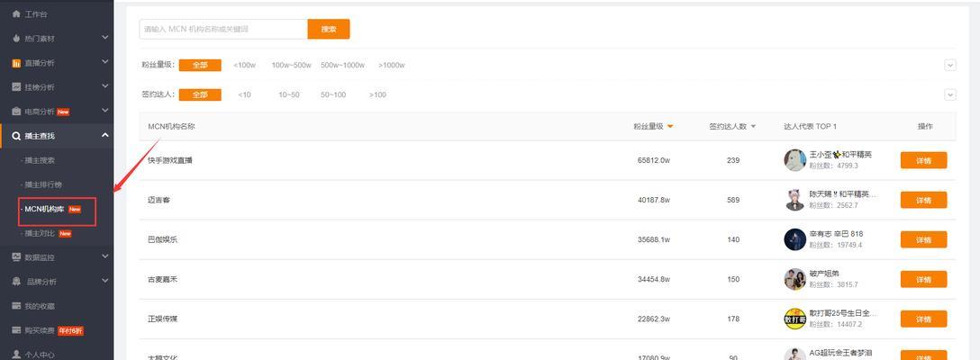The image size is (980, 360).
Task: Expand the 签约达人 filter row dropdown arrow
Action: [950, 95]
